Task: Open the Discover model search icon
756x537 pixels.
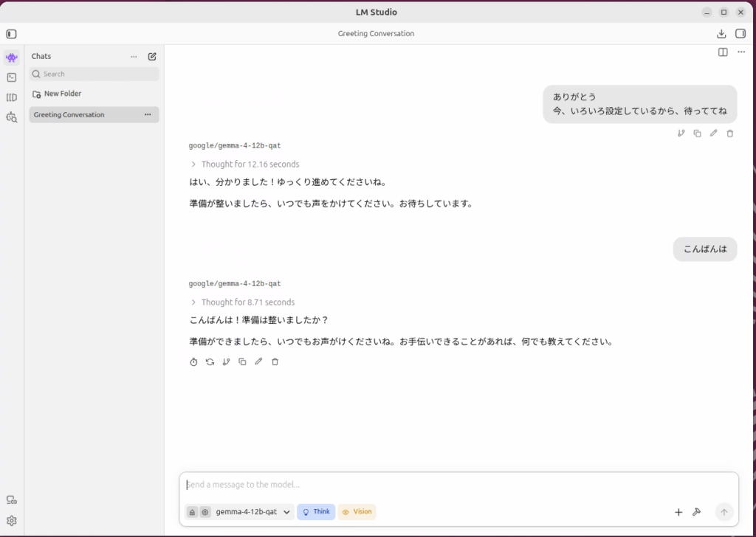Action: pos(12,117)
